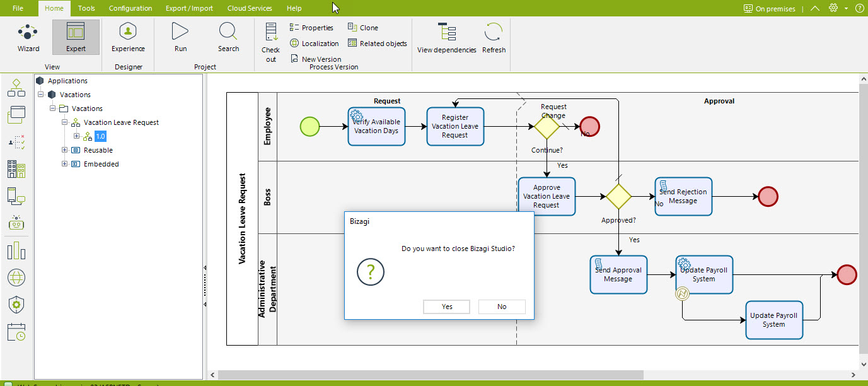Select the Vacation Leave Request tree item
The height and width of the screenshot is (386, 868).
(121, 122)
